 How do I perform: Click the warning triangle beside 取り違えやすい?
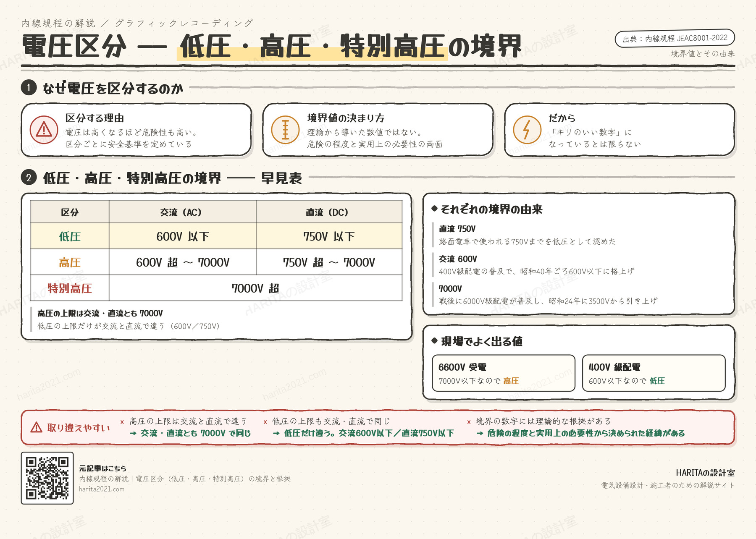coord(37,427)
